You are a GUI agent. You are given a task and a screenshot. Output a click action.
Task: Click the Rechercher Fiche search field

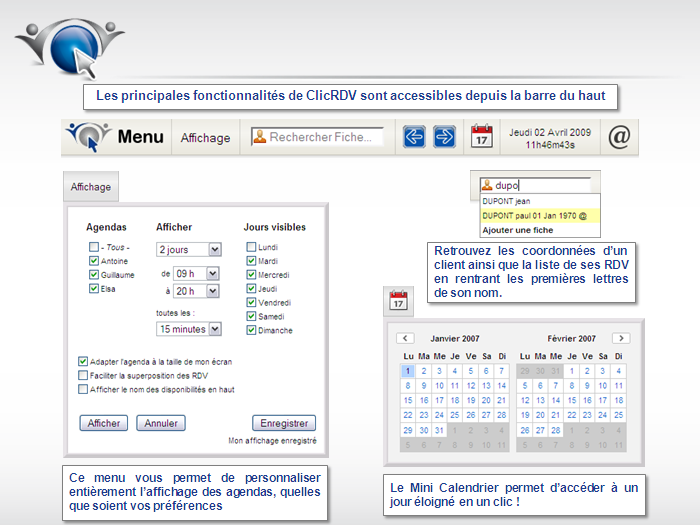pyautogui.click(x=317, y=137)
